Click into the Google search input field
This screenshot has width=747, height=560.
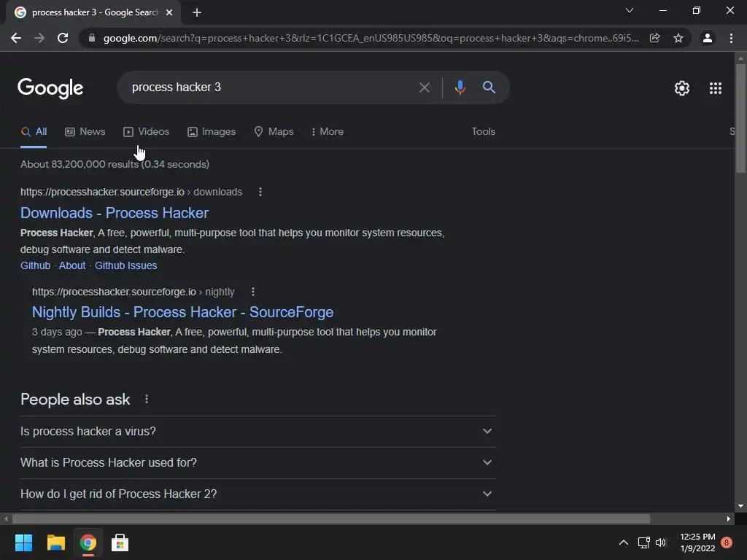(x=269, y=87)
